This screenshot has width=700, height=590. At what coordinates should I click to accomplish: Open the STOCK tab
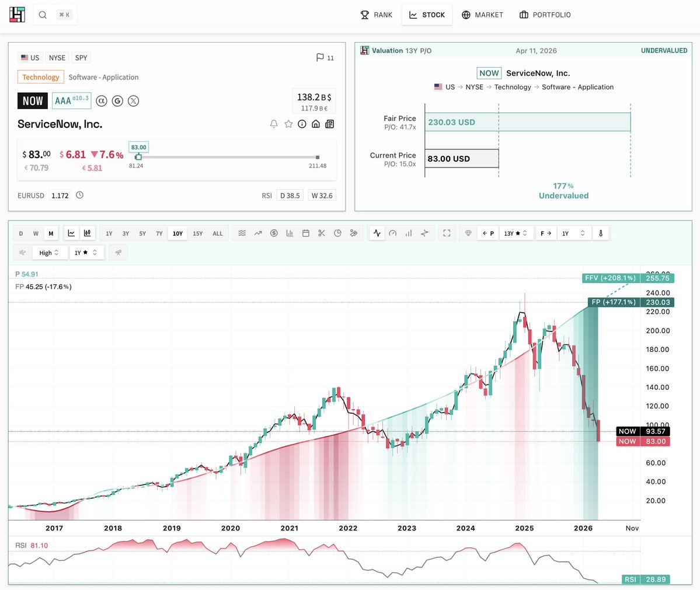tap(427, 15)
